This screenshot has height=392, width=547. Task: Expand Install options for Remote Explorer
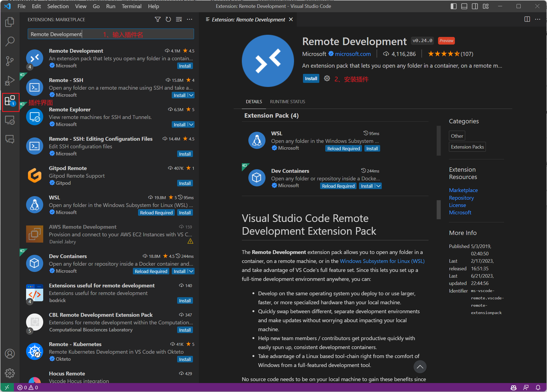click(191, 124)
